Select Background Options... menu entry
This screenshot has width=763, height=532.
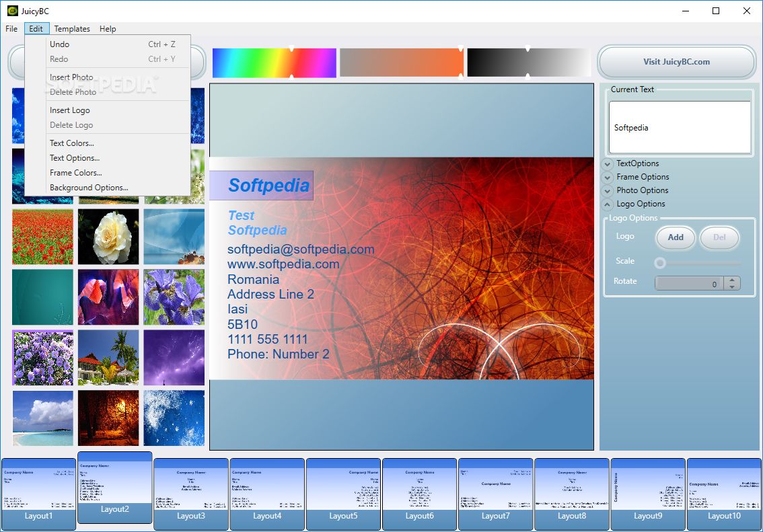tap(107, 188)
